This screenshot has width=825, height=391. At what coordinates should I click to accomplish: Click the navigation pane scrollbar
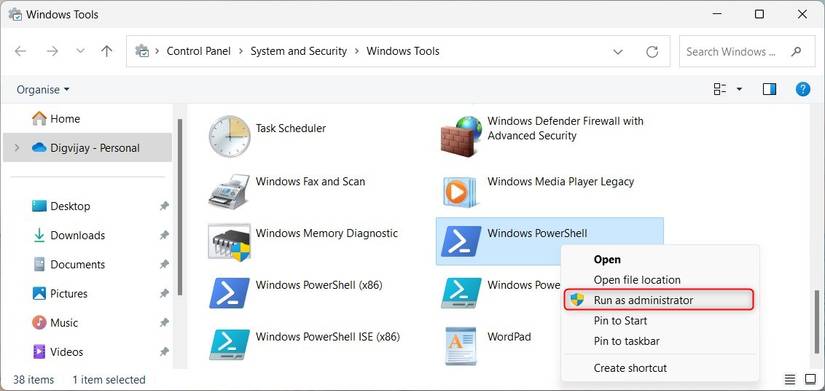coord(180,206)
